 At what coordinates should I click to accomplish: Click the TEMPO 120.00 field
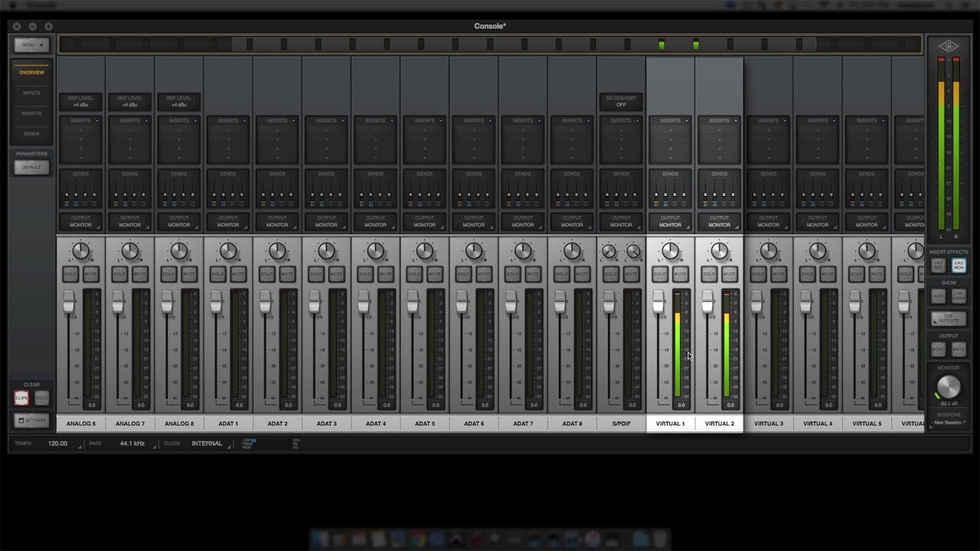coord(57,443)
